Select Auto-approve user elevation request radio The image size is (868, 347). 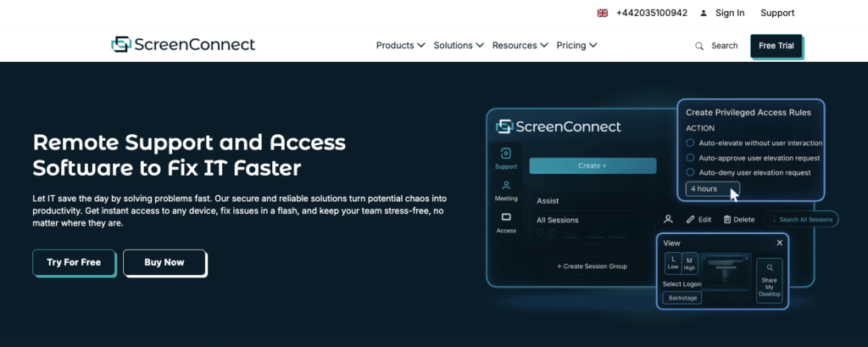[690, 158]
